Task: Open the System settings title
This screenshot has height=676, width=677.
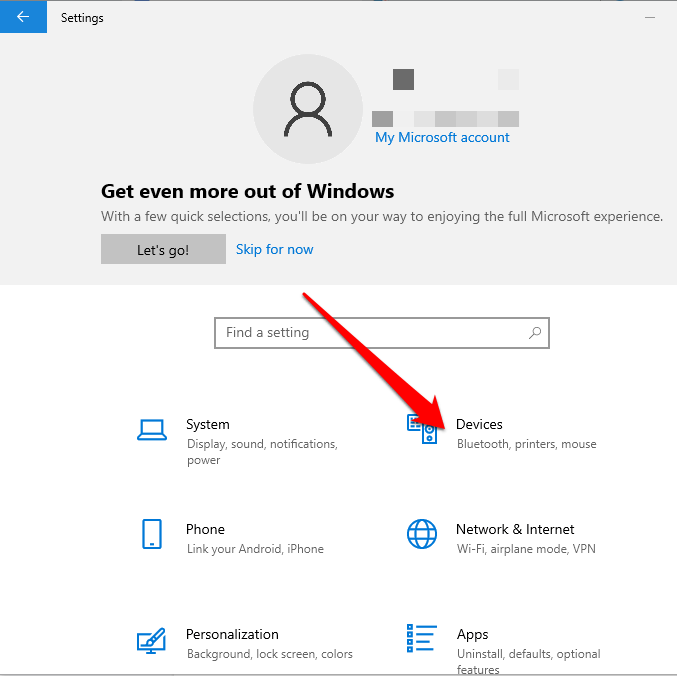Action: 207,424
